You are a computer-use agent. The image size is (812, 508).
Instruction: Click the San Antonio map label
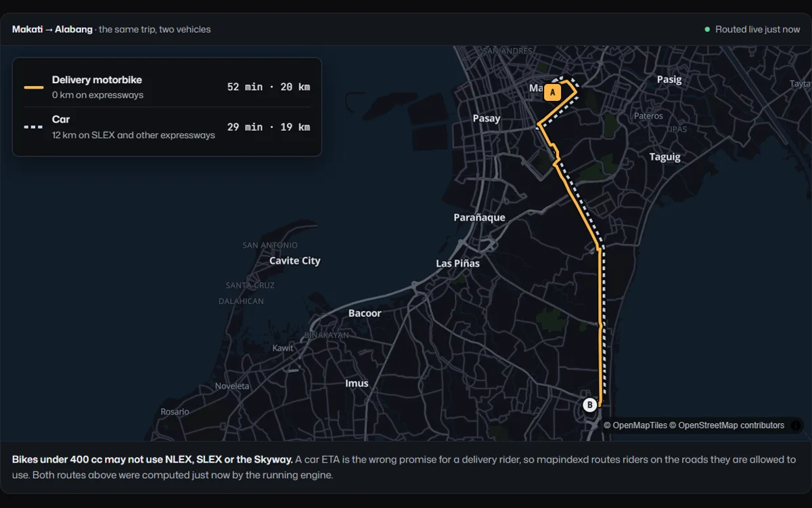pyautogui.click(x=270, y=245)
